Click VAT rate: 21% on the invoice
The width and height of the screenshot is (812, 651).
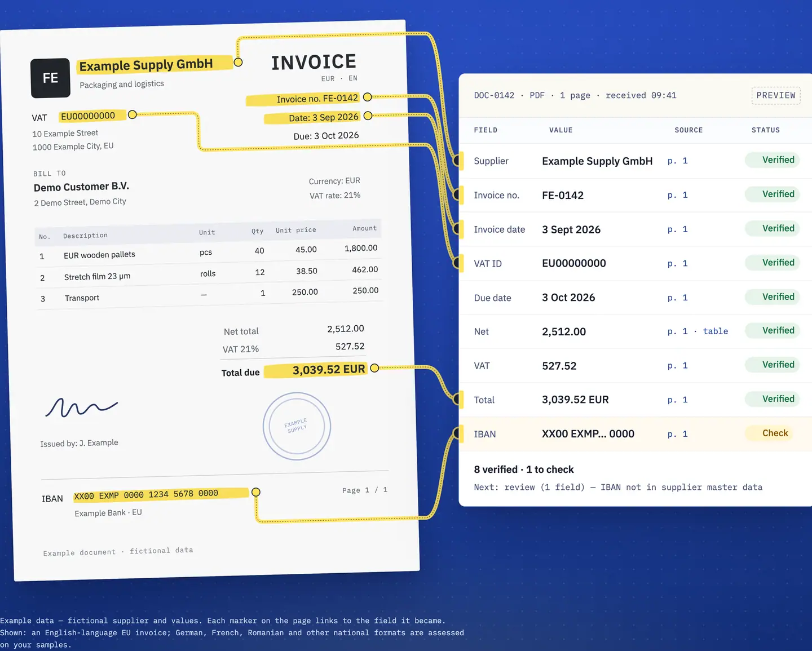[335, 196]
